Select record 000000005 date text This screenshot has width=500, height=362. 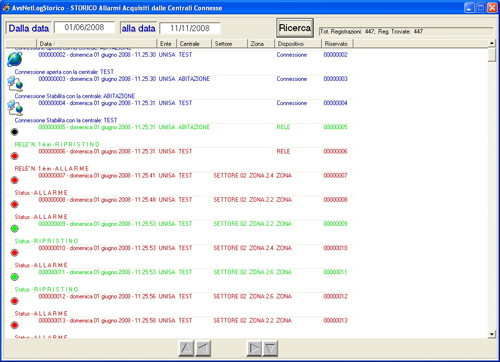pyautogui.click(x=97, y=127)
